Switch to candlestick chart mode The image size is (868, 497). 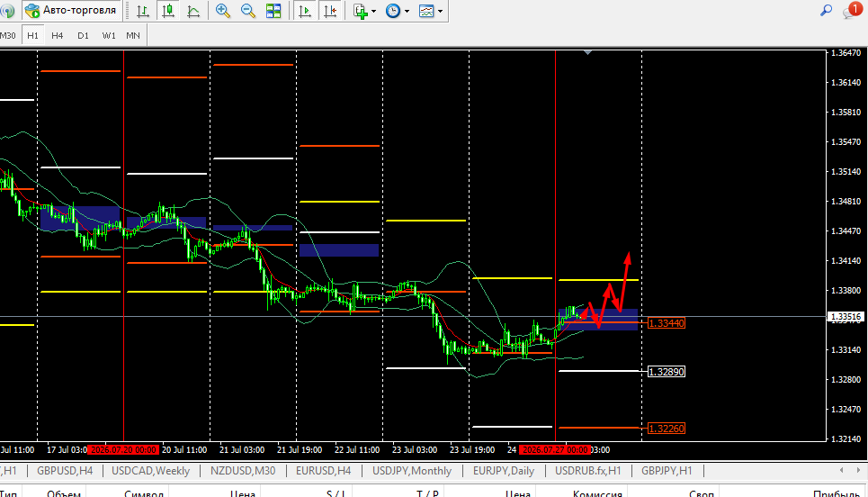[x=167, y=11]
